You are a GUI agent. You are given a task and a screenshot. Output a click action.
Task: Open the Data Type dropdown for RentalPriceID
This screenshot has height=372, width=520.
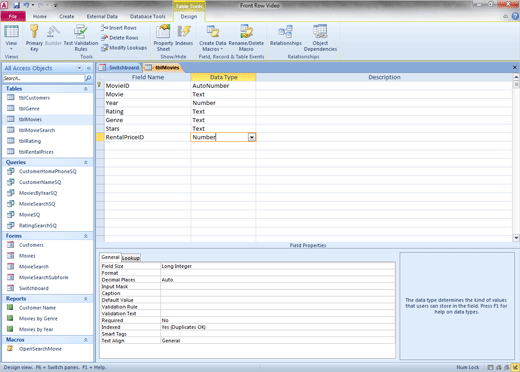click(x=252, y=137)
